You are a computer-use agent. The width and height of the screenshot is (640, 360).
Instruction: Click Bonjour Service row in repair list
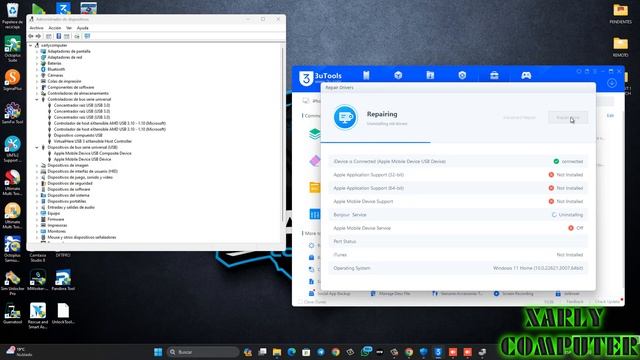tap(458, 215)
